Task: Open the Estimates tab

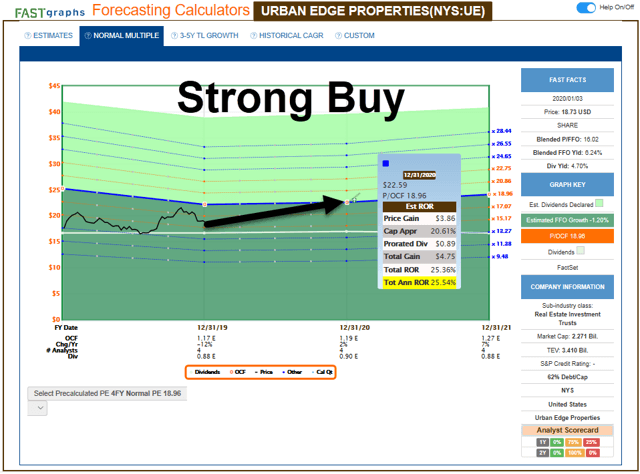Action: click(x=49, y=36)
